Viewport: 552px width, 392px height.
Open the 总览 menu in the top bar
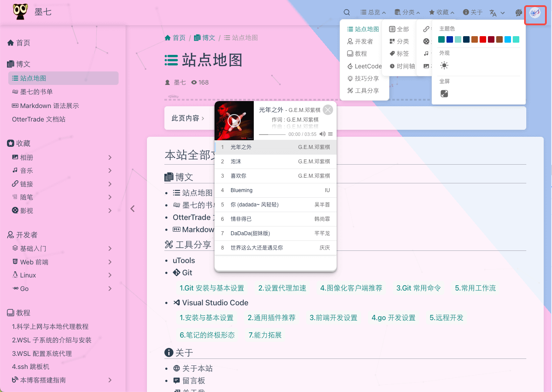(373, 12)
